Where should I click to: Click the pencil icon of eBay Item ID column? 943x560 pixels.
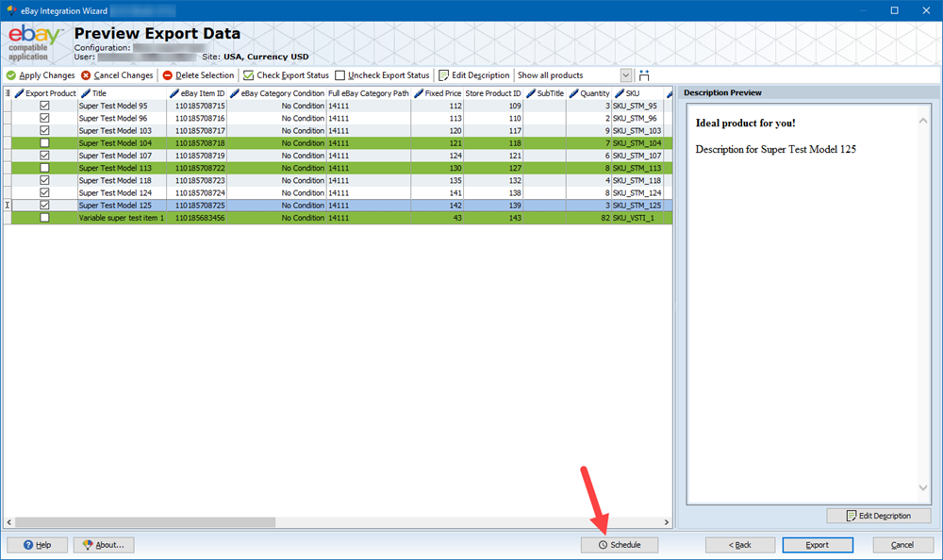click(x=174, y=93)
